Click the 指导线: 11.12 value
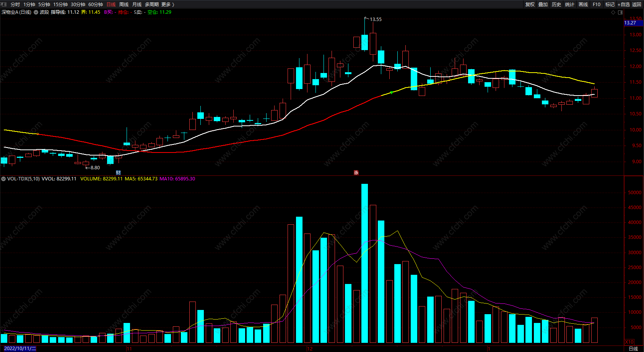The height and width of the screenshot is (352, 644). click(x=65, y=12)
